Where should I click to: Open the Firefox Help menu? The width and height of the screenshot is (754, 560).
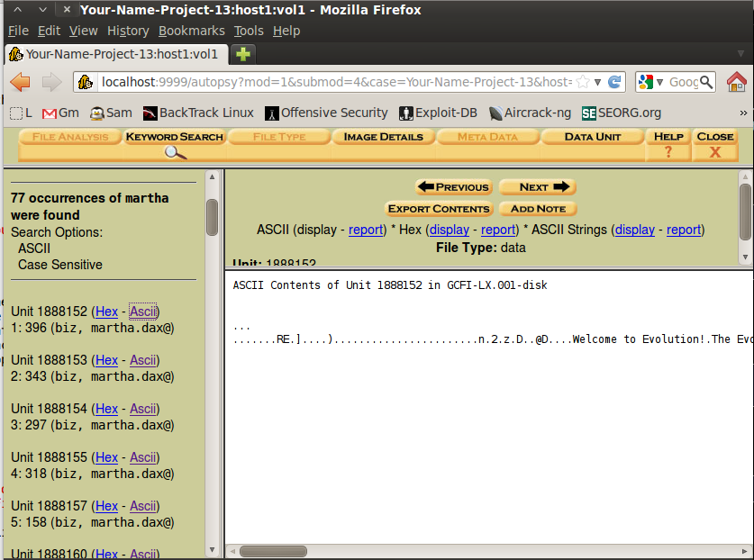[286, 31]
